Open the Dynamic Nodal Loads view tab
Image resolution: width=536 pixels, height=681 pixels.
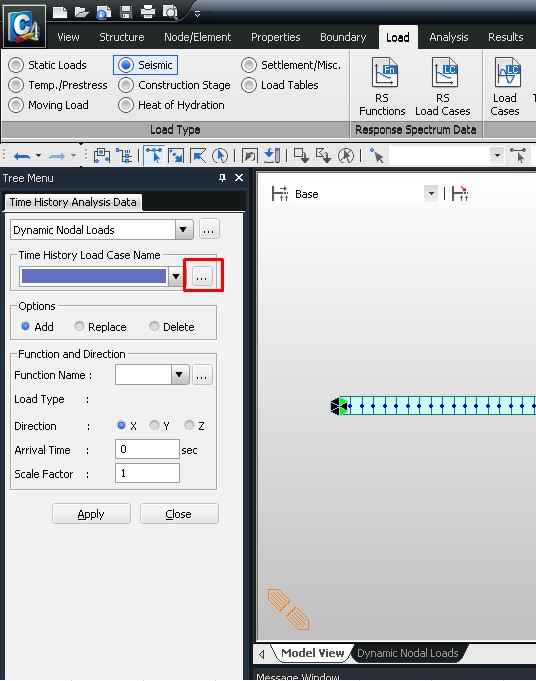point(407,653)
